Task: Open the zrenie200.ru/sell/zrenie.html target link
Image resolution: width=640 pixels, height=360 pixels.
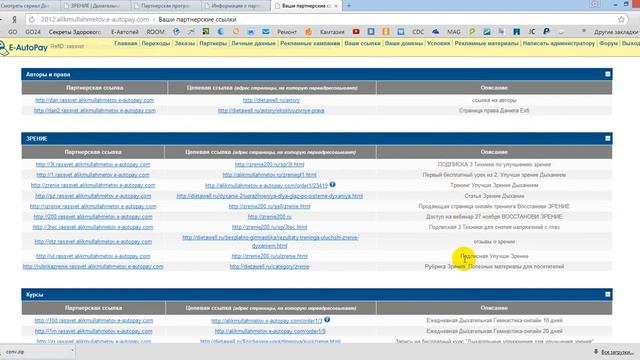Action: pos(269,206)
